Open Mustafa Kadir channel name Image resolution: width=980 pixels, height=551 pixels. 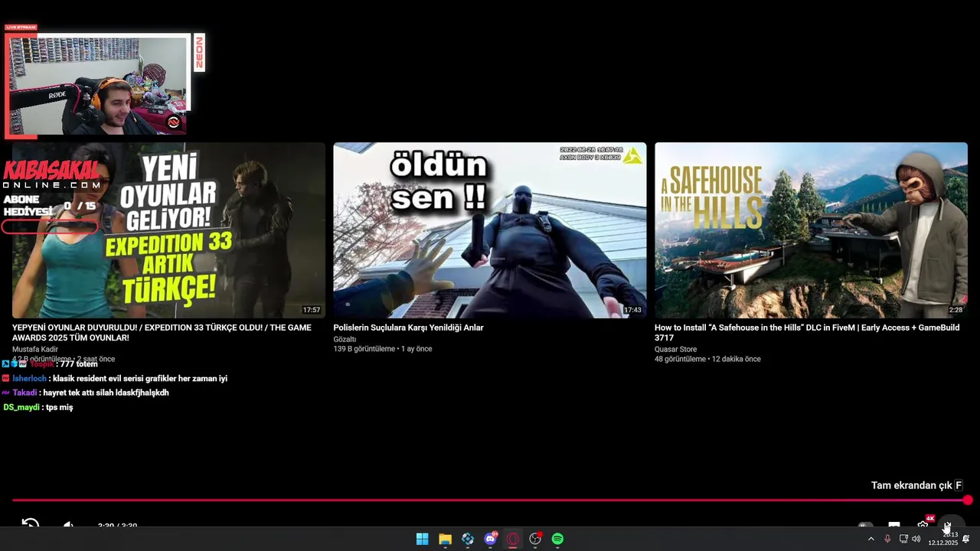35,349
